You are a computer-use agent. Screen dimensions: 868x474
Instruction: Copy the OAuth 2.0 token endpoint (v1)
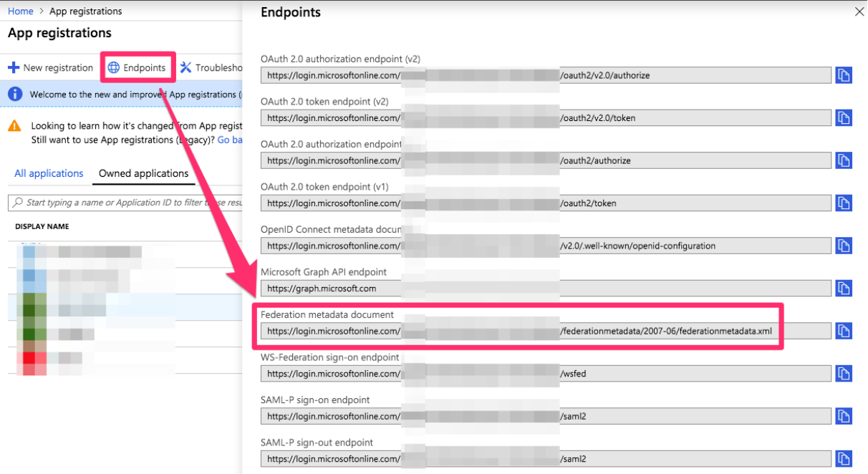pyautogui.click(x=844, y=203)
